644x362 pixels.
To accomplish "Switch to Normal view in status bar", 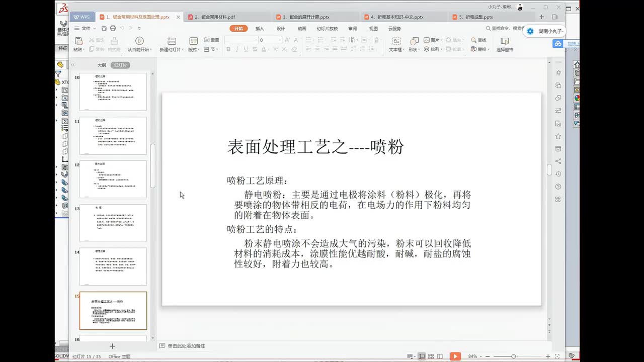I will [x=422, y=356].
